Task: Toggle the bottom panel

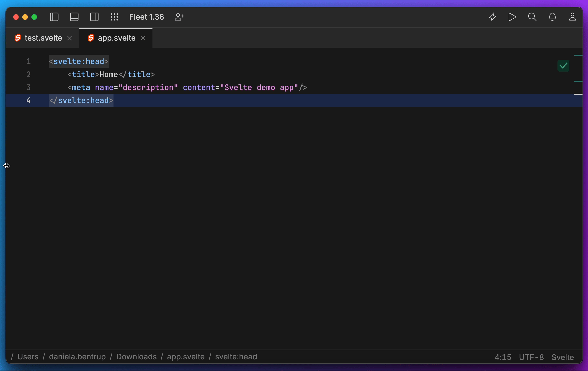Action: coord(74,17)
